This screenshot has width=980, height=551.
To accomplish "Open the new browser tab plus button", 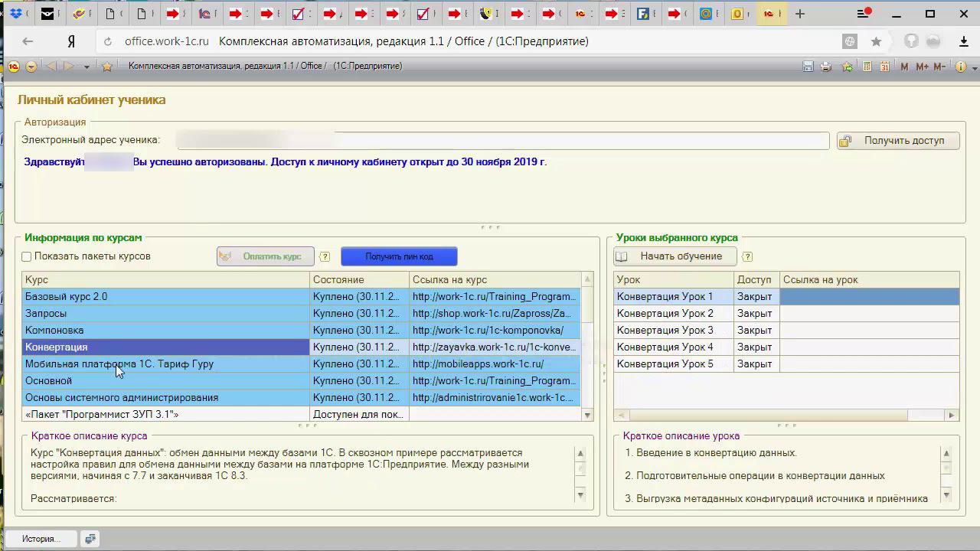I will pos(800,14).
